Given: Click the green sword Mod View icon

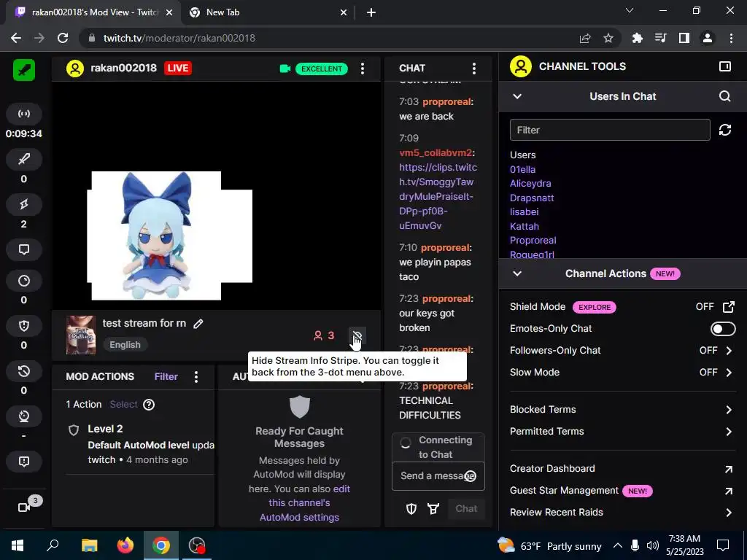Looking at the screenshot, I should (x=24, y=70).
